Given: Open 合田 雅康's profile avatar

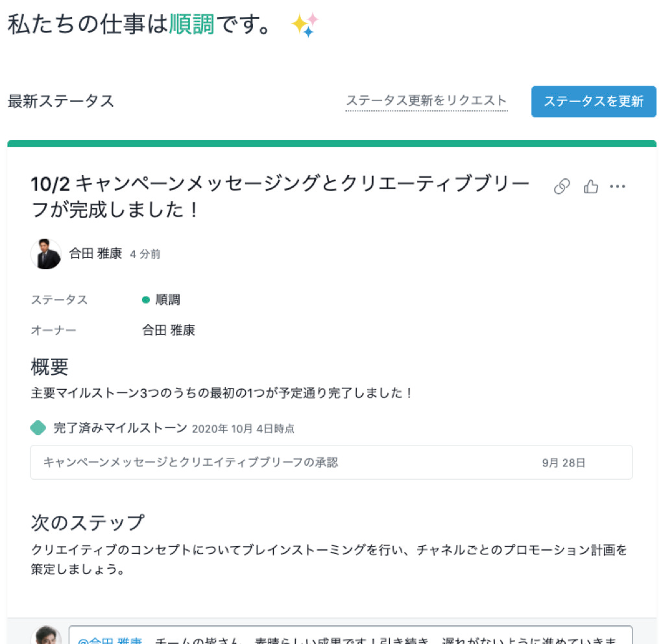Looking at the screenshot, I should point(45,254).
